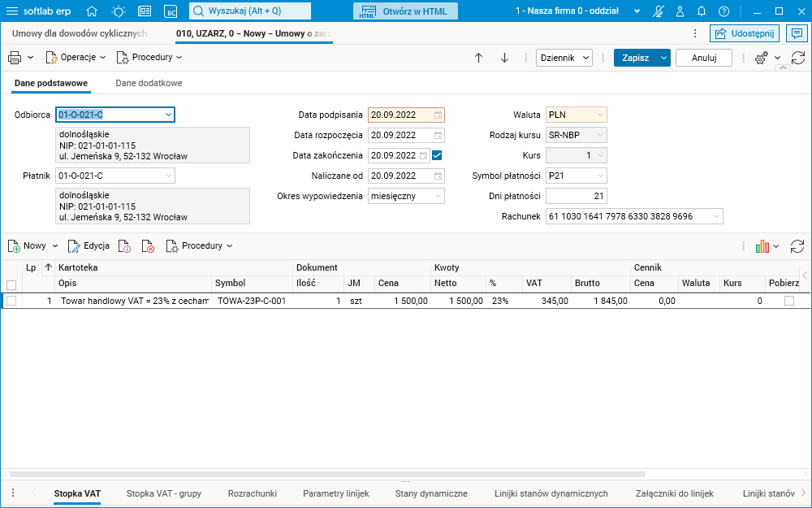
Task: Focus the Wyszukaj search field
Action: [x=250, y=11]
